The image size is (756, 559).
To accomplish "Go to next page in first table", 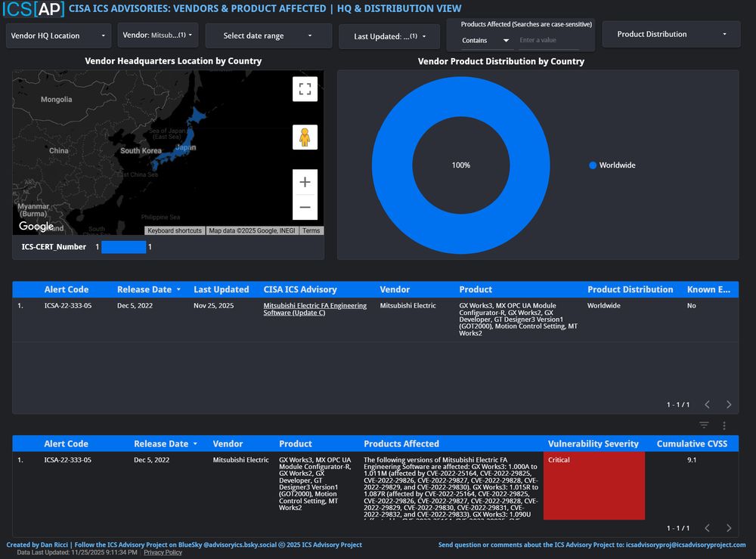I will (729, 404).
